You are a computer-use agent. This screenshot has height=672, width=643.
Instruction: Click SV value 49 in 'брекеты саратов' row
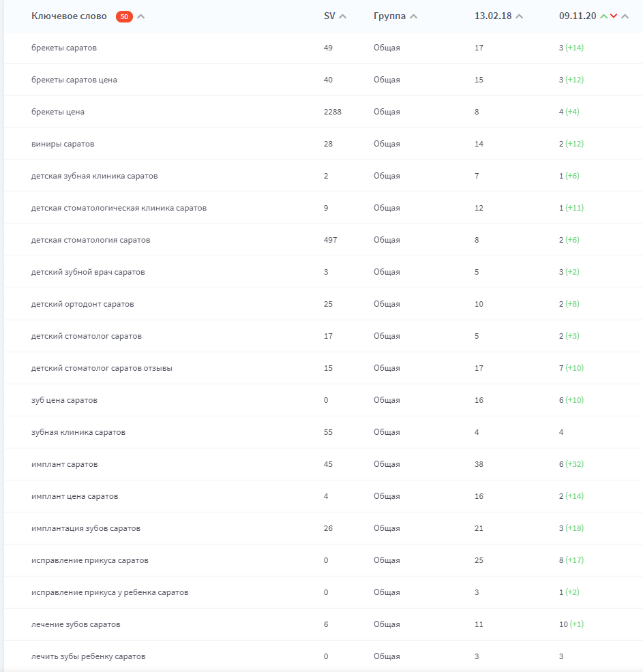point(328,48)
